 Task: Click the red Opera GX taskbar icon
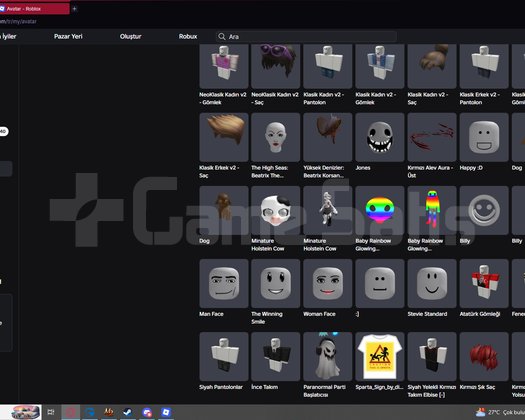70,412
